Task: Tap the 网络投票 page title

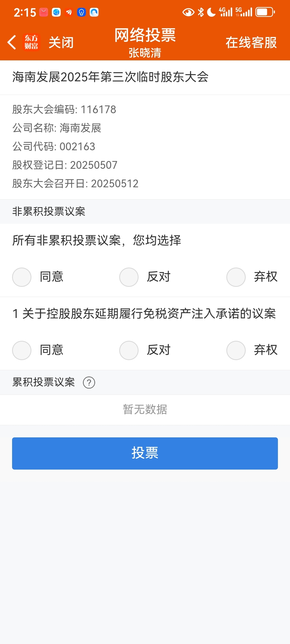Action: [x=145, y=35]
